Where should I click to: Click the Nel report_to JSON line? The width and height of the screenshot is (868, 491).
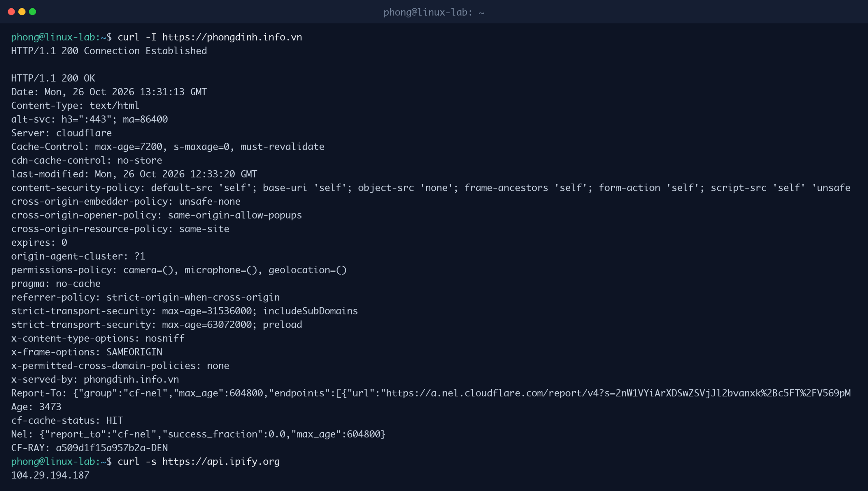tap(198, 434)
